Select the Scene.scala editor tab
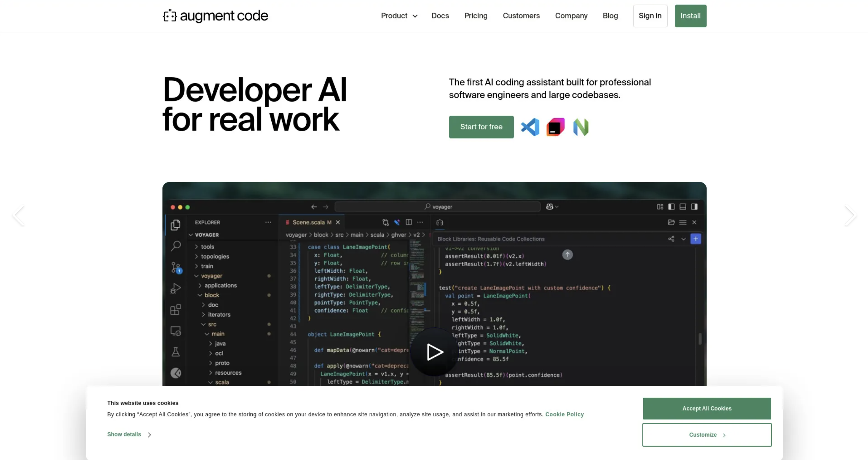The image size is (868, 460). [312, 222]
